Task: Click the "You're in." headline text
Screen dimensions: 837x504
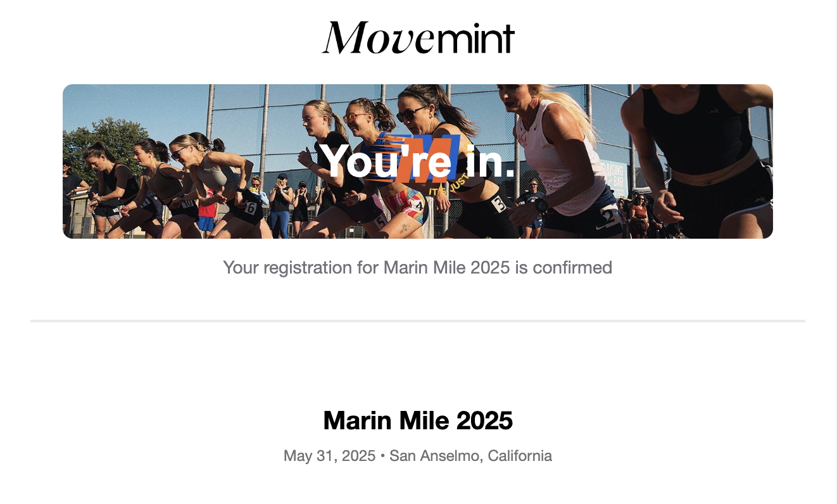Action: point(418,161)
